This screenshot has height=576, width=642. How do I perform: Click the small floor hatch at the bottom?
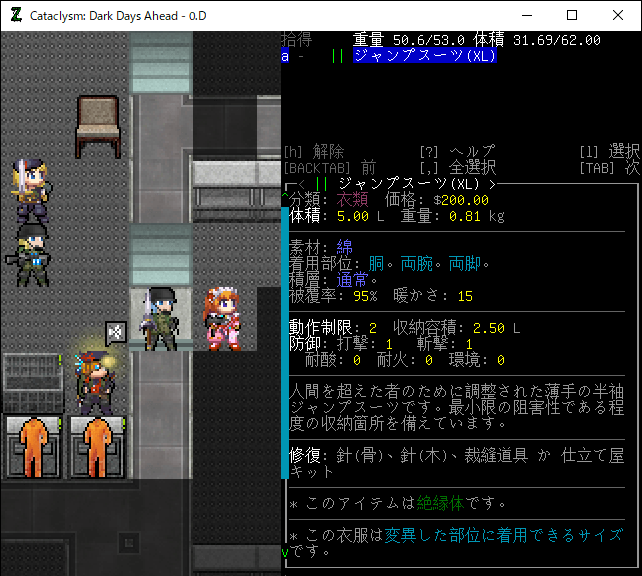click(129, 543)
